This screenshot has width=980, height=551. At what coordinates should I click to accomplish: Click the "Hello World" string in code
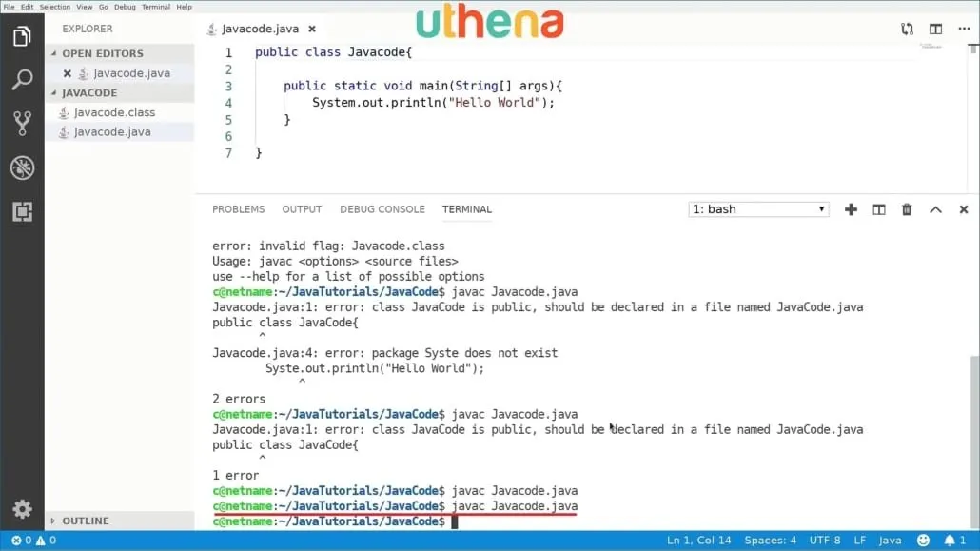tap(495, 103)
